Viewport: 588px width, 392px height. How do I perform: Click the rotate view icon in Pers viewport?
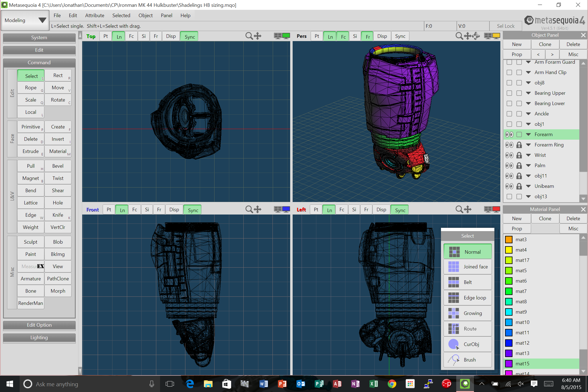coord(476,36)
